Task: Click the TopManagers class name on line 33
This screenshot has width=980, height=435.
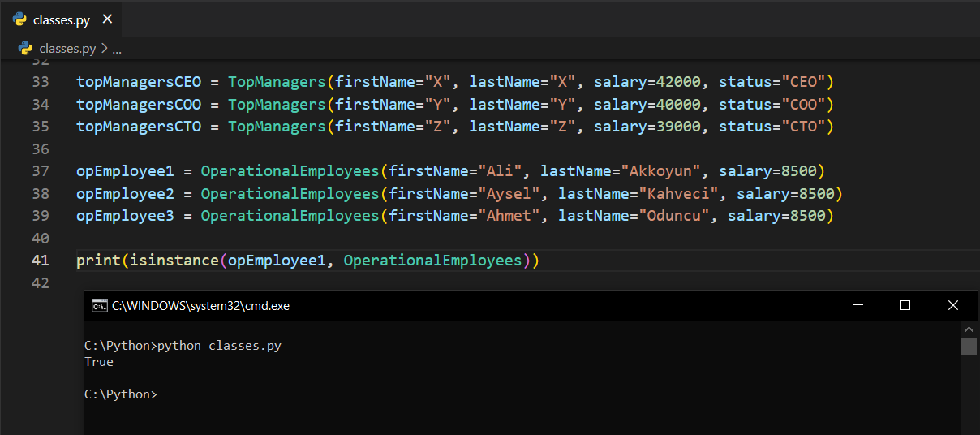Action: click(x=277, y=82)
